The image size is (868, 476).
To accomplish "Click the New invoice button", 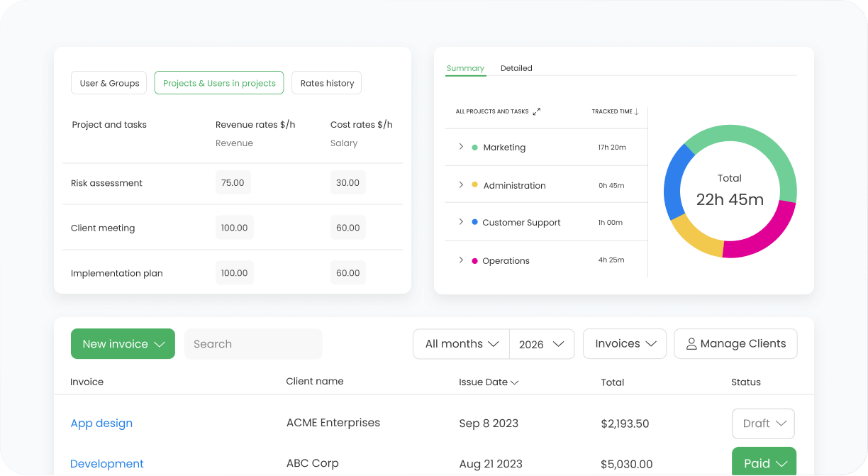I will point(123,344).
